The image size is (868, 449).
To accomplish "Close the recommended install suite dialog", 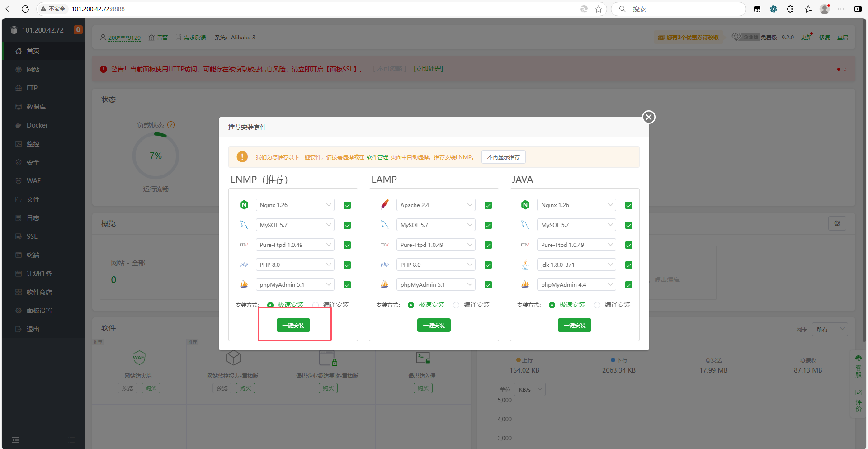I will [x=649, y=117].
